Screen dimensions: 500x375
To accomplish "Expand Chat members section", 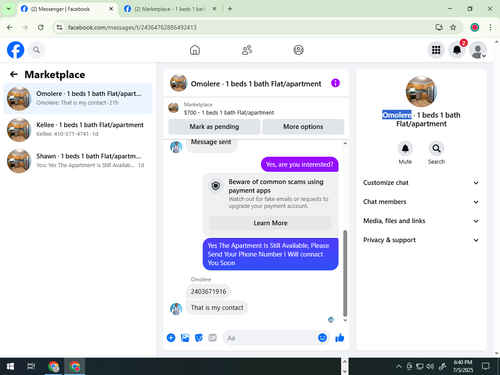I will [421, 202].
